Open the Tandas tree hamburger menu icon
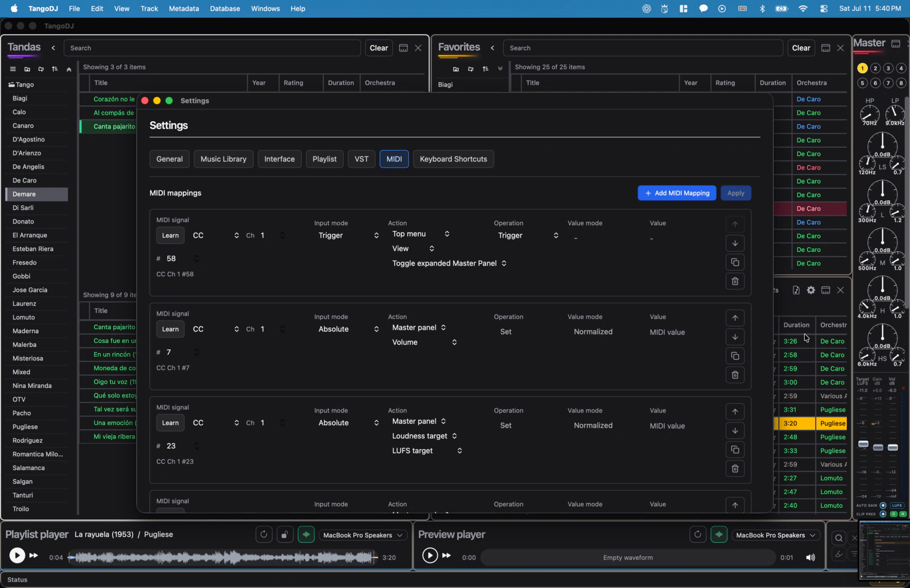Screen dimensions: 910x588 [x=13, y=69]
